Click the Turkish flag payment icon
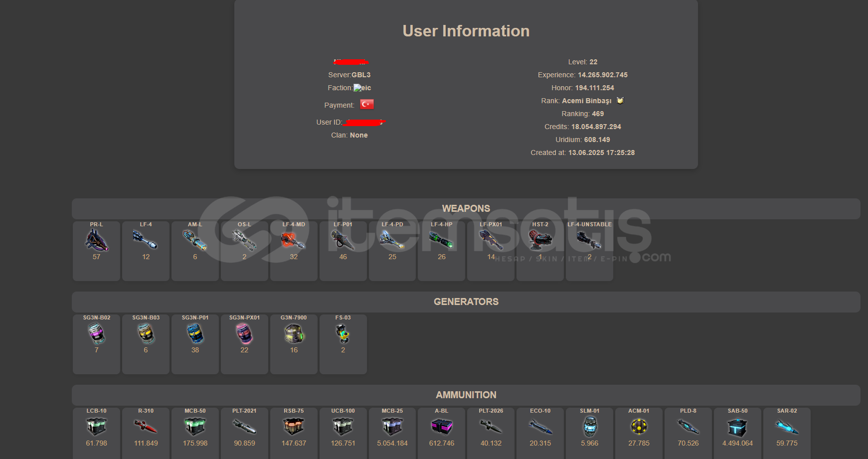The image size is (868, 459). tap(367, 104)
